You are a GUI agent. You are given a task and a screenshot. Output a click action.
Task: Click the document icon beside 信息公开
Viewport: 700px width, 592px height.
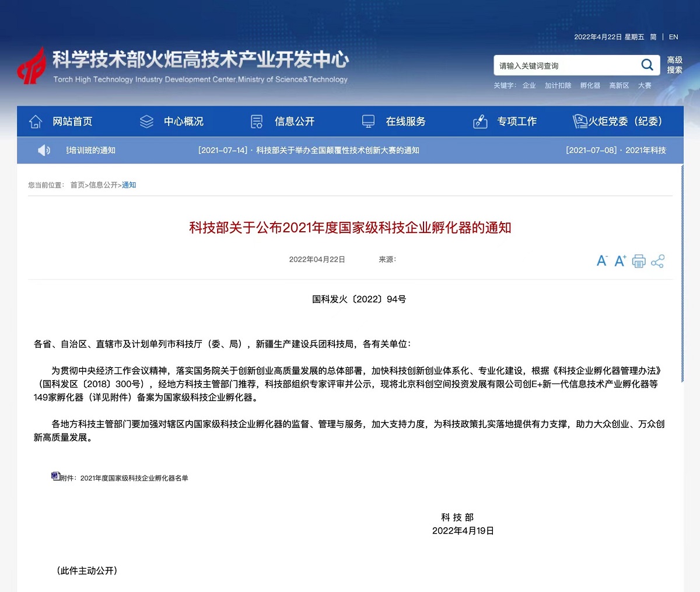[257, 121]
